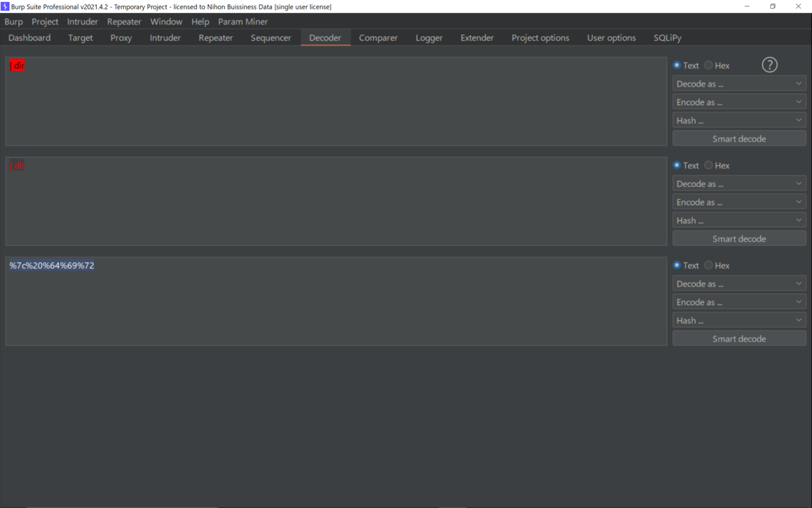Open 'Decode as' dropdown in first panel

tap(739, 84)
